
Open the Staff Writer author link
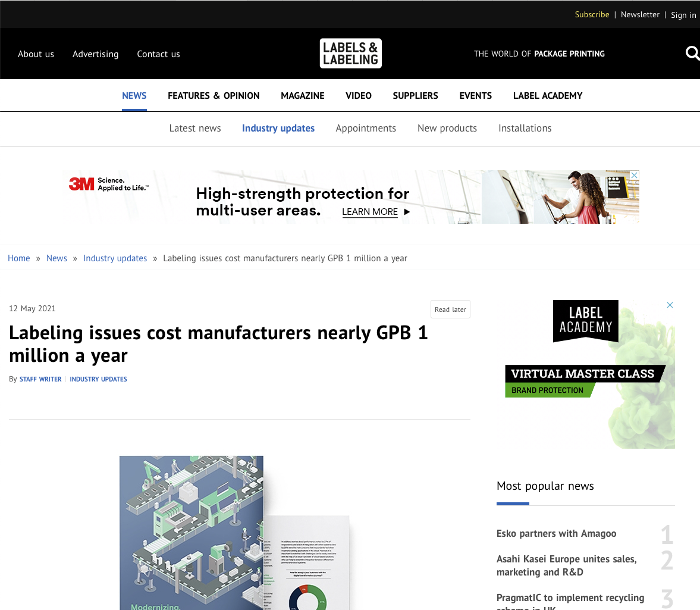pos(40,379)
